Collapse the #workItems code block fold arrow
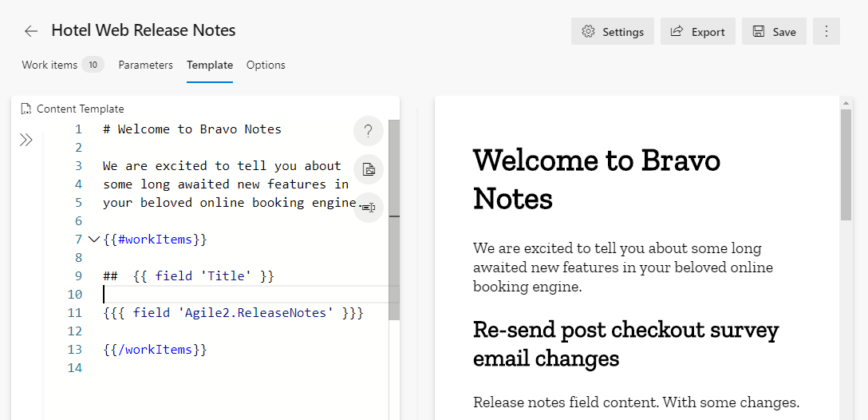The width and height of the screenshot is (868, 420). tap(93, 239)
